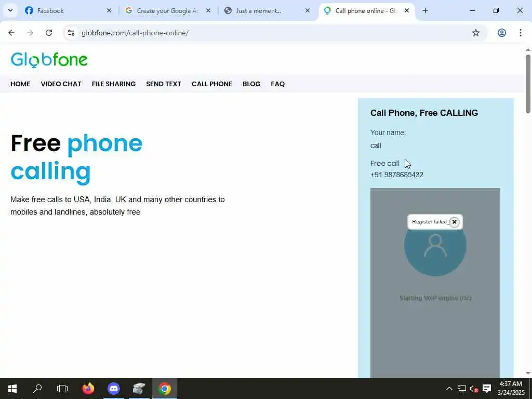Open the FILE SHARING page
Screen dimensions: 532x399
(x=114, y=84)
